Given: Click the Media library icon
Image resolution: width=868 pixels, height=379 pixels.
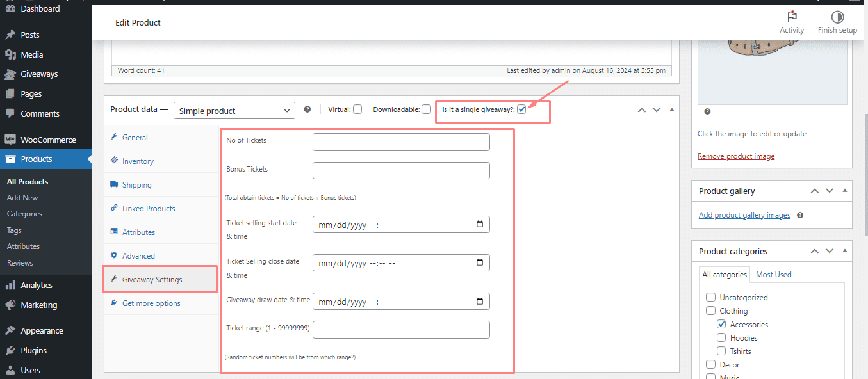Looking at the screenshot, I should [x=10, y=54].
